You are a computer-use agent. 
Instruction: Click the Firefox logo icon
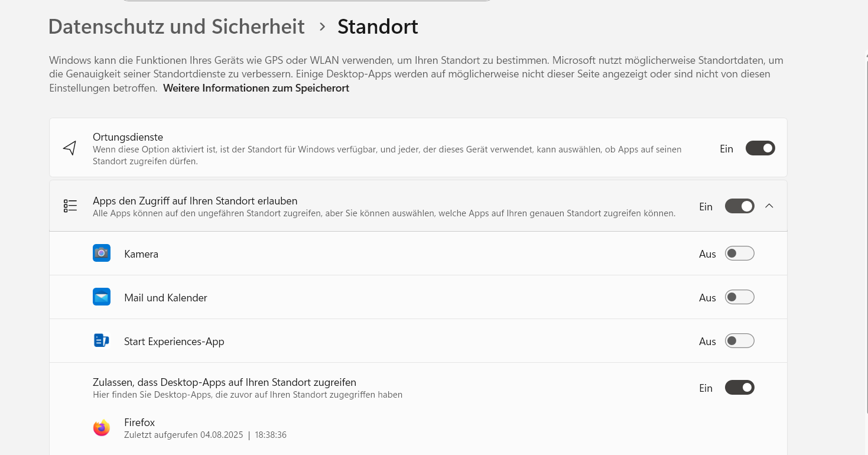tap(102, 428)
